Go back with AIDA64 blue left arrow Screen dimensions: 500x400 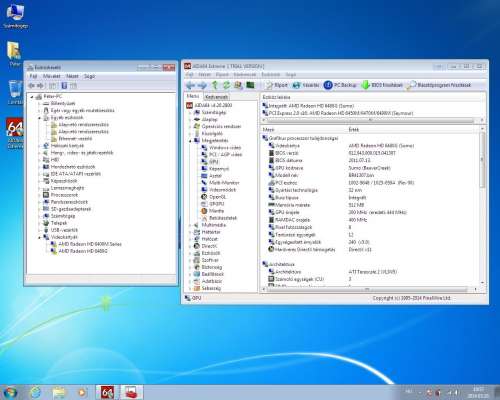191,85
